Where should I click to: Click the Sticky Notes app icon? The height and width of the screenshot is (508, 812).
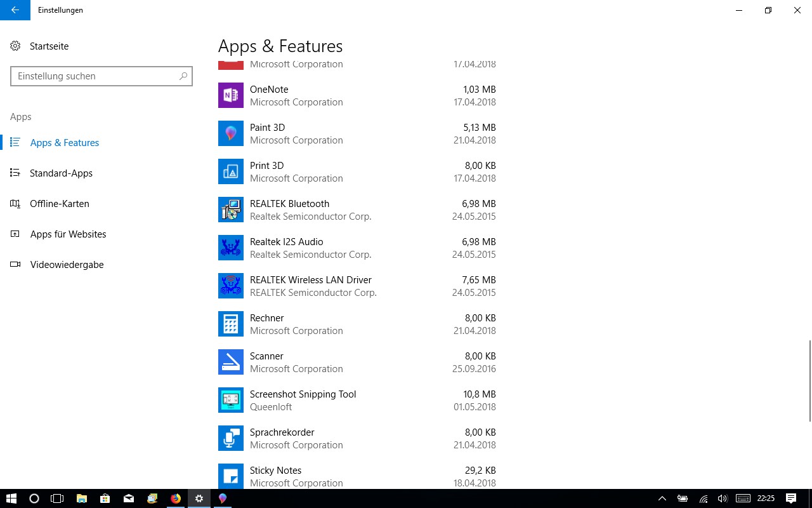point(231,476)
